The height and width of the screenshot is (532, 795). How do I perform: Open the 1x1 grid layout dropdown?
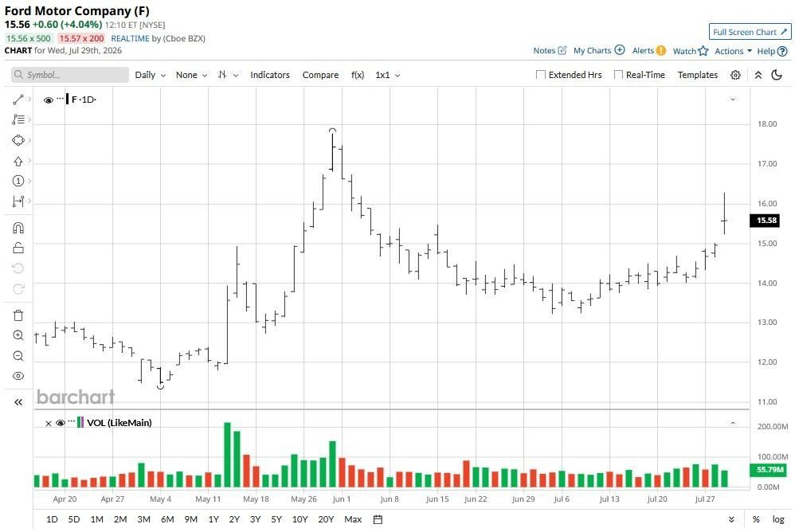pos(388,75)
